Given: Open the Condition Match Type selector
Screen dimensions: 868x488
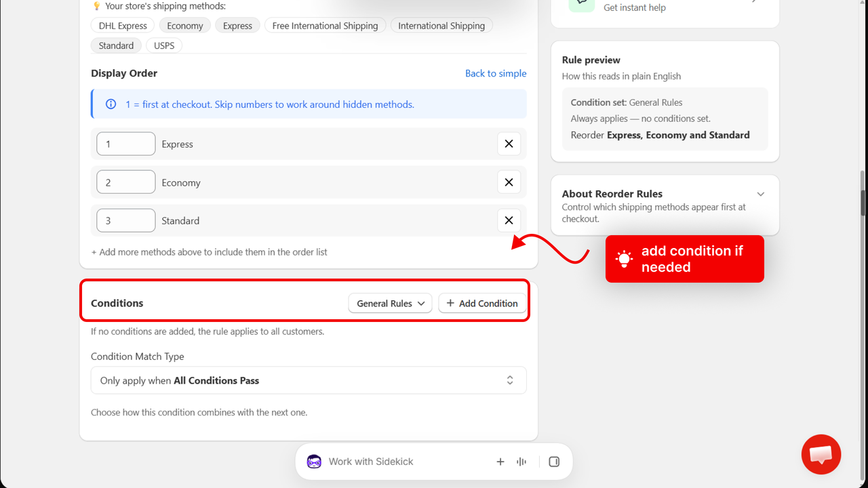Looking at the screenshot, I should (x=309, y=380).
